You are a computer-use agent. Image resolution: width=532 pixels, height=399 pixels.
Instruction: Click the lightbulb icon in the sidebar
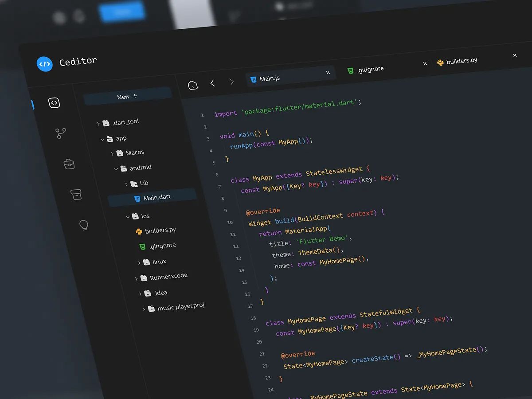point(84,225)
